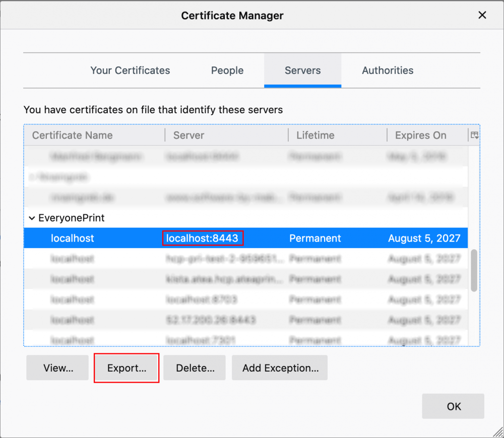This screenshot has width=504, height=438.
Task: Export the selected localhost certificate
Action: click(x=126, y=368)
